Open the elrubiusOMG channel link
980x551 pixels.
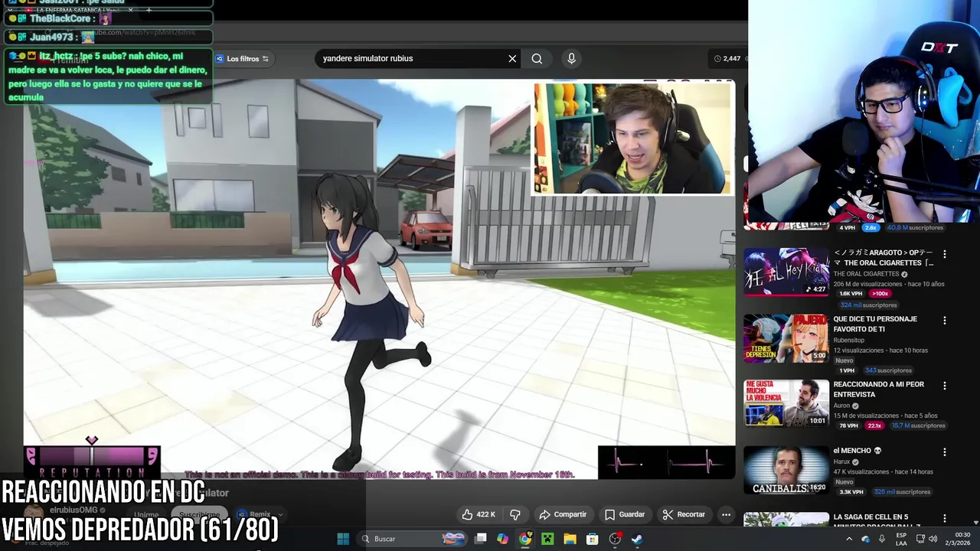[x=73, y=510]
